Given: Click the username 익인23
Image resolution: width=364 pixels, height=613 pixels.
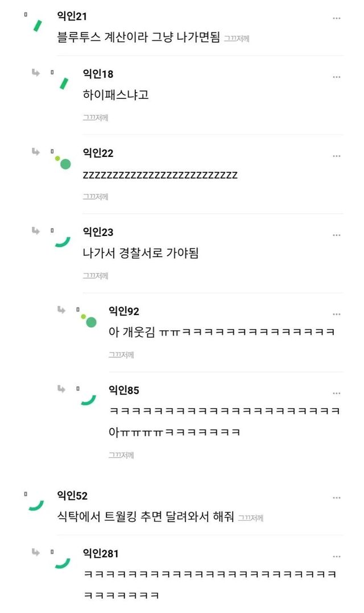Looking at the screenshot, I should 98,232.
